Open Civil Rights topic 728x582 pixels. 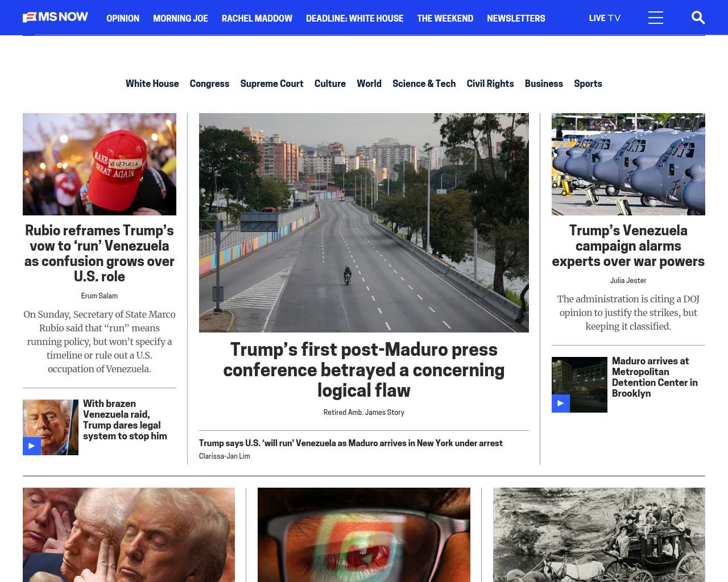pos(490,84)
